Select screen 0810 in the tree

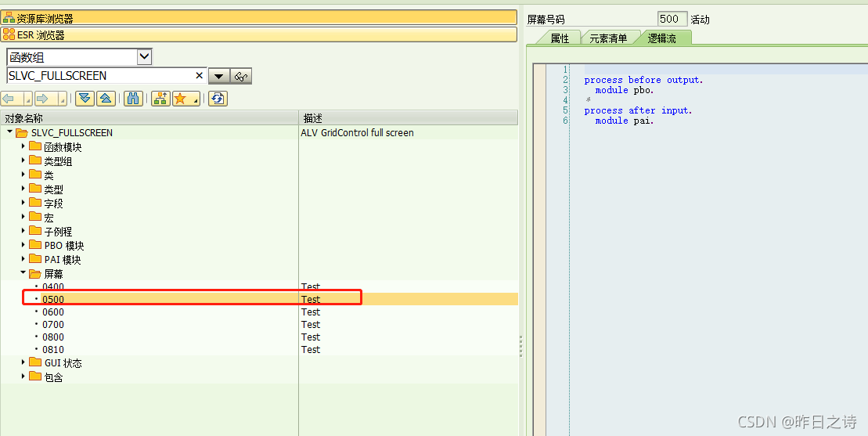tap(53, 350)
